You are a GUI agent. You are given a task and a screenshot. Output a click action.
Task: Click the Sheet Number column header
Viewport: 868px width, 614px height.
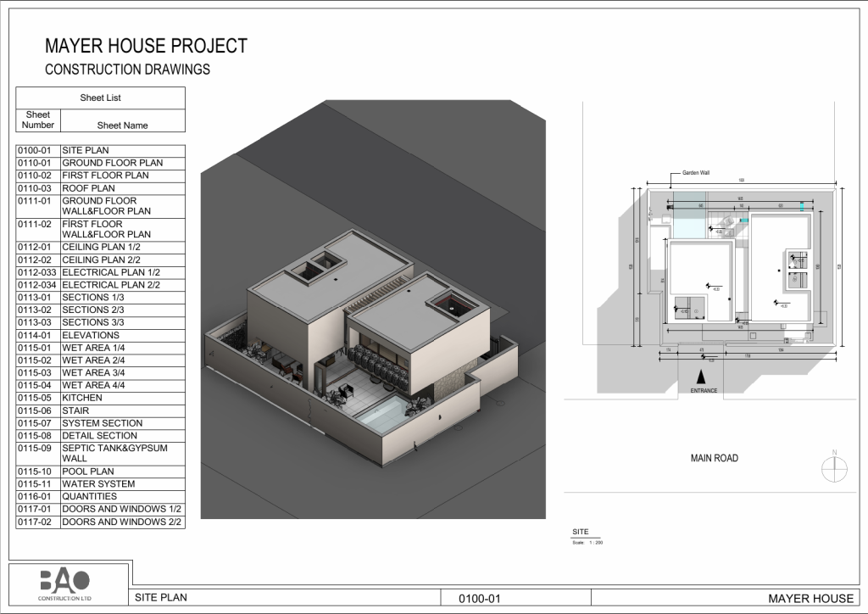coord(38,120)
